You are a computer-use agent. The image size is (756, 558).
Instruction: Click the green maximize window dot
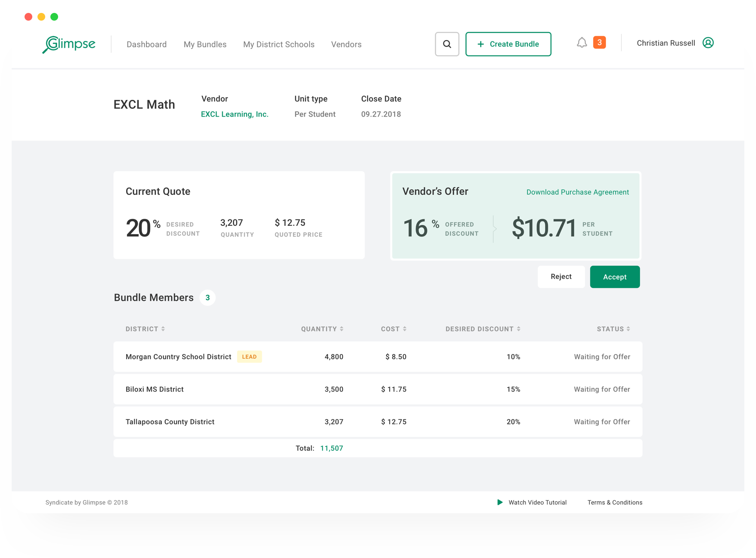54,17
